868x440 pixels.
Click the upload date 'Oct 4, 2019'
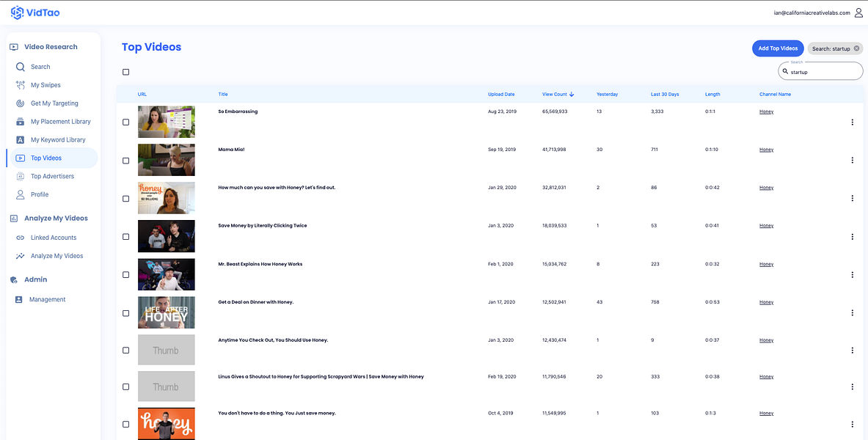click(x=500, y=414)
